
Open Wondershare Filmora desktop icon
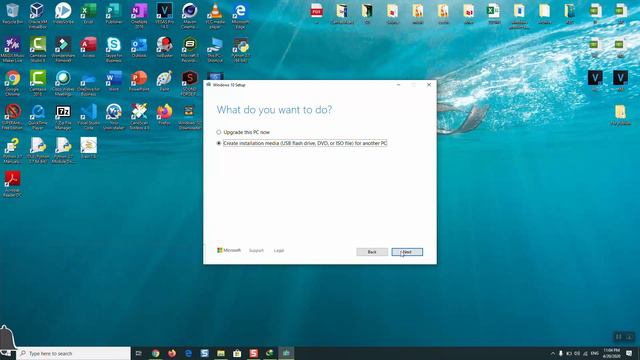(x=63, y=49)
